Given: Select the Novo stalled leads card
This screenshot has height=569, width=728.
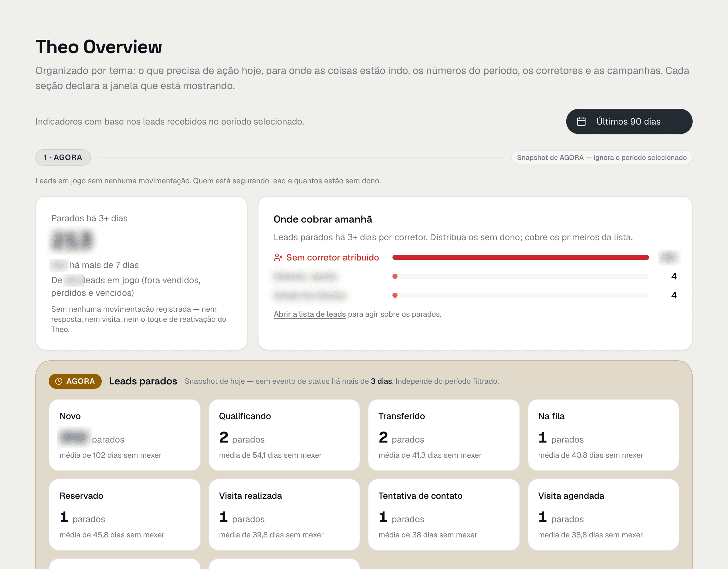Looking at the screenshot, I should (x=125, y=435).
